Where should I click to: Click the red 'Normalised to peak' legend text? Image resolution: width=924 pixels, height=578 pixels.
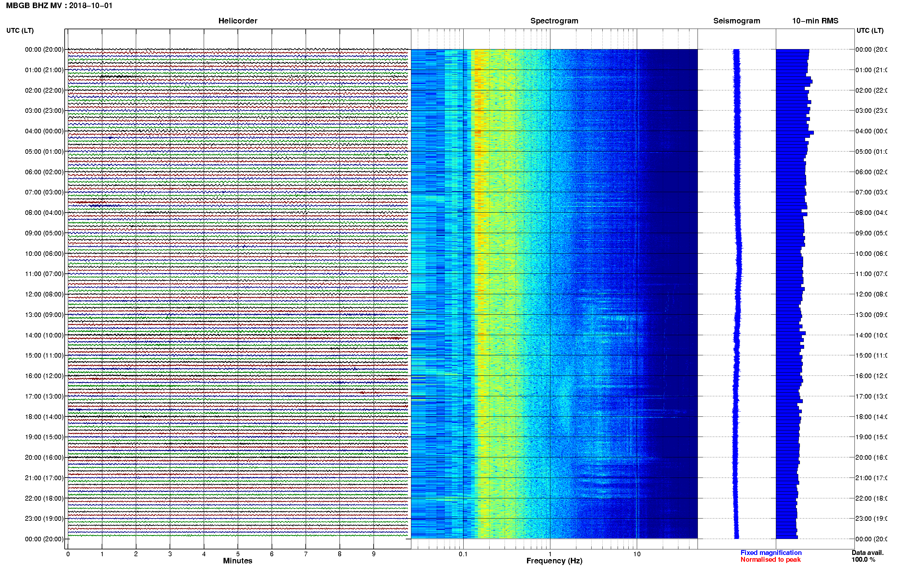tap(770, 560)
